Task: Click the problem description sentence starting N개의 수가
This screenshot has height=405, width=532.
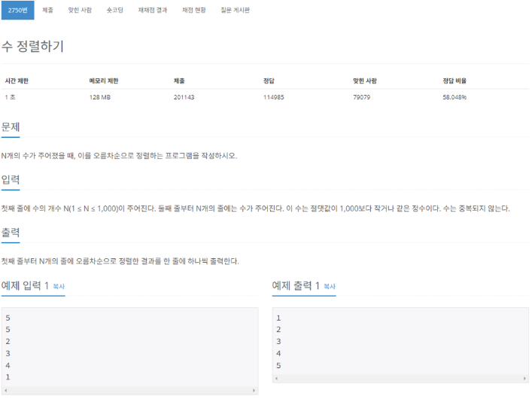Action: coord(119,156)
